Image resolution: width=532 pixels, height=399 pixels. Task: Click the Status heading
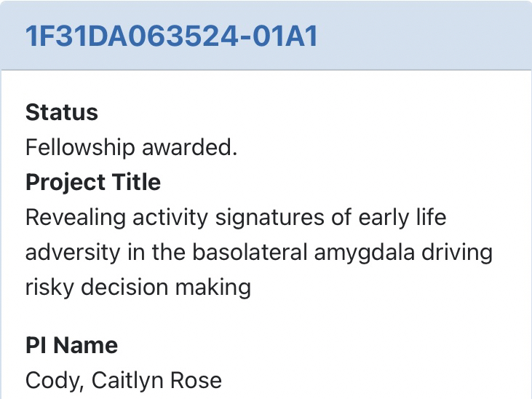click(x=61, y=112)
